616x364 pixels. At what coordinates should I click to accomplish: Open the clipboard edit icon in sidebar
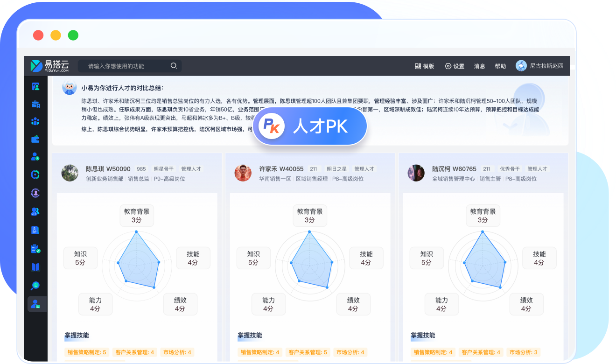pos(35,249)
